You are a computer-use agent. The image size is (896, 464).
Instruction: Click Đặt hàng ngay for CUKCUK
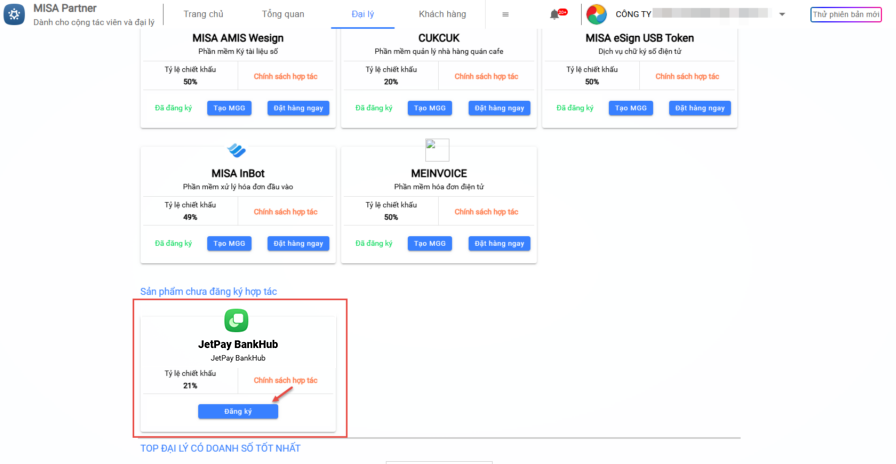tap(499, 108)
